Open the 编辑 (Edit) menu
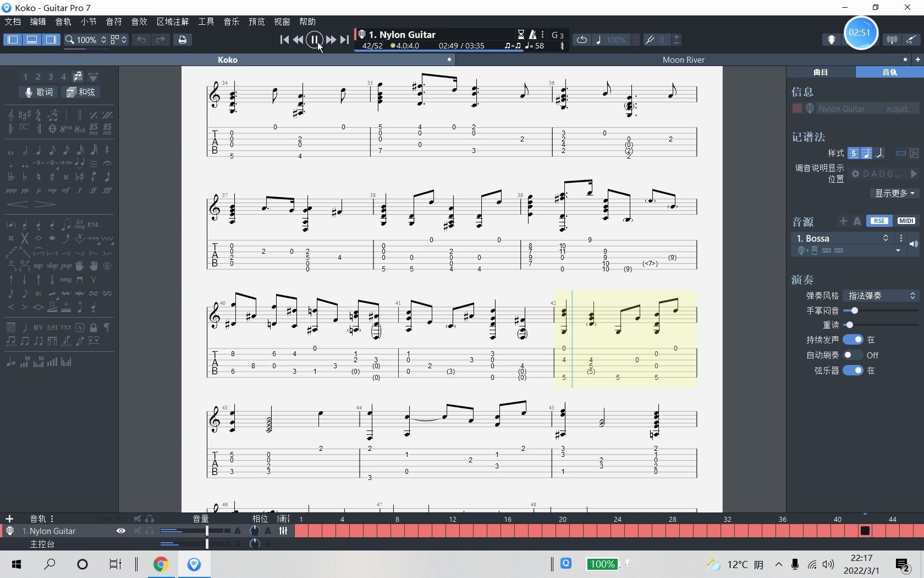Screen dimensions: 924x578 click(38, 21)
